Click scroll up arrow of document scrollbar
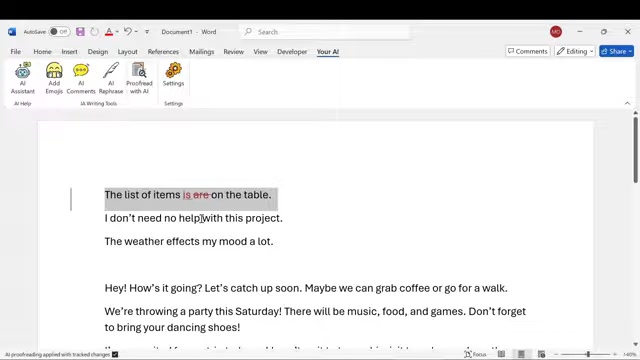Image resolution: width=640 pixels, height=360 pixels. pos(636,112)
